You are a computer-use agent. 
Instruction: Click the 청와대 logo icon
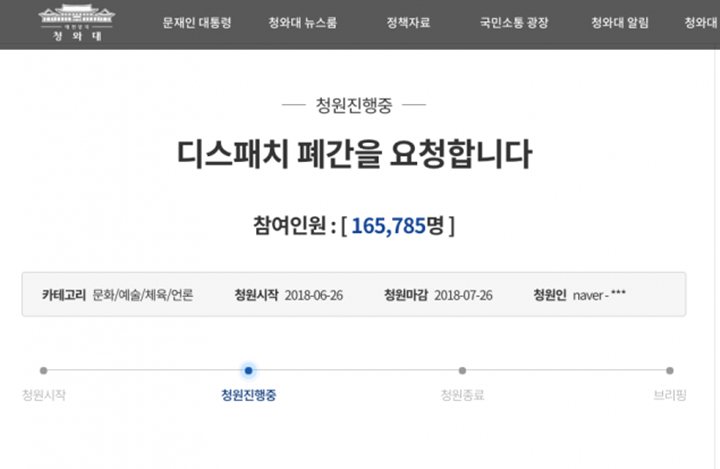(77, 23)
